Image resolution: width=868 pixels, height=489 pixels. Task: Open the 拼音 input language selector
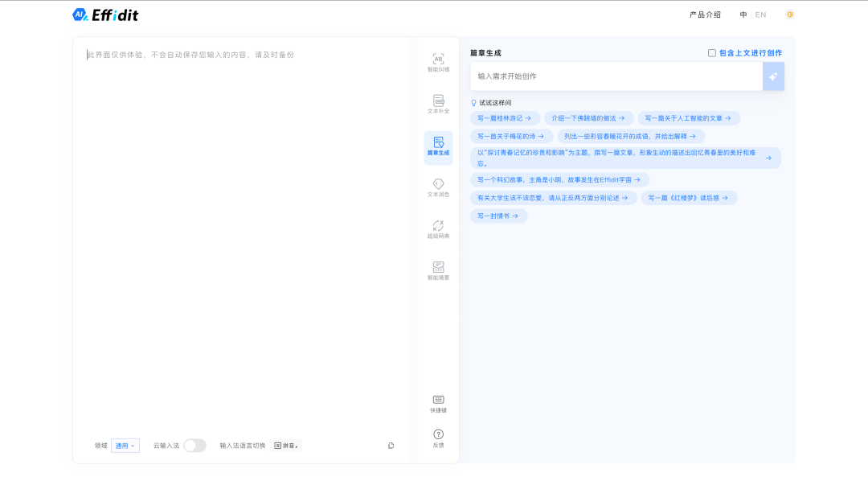286,446
